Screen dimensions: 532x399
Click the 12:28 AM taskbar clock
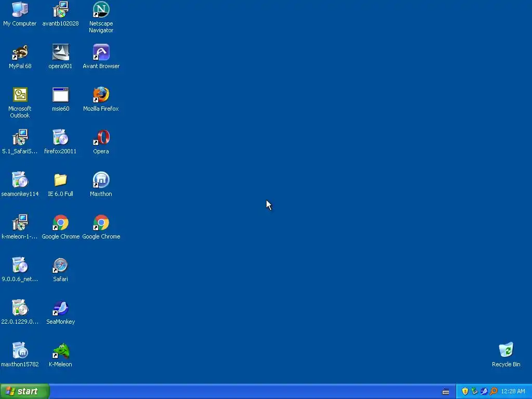coord(513,391)
